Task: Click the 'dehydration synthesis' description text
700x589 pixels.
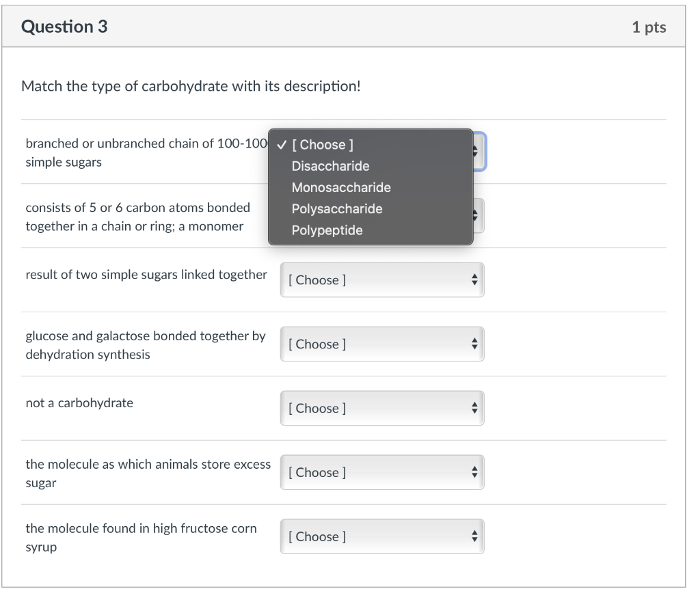Action: coord(87,355)
